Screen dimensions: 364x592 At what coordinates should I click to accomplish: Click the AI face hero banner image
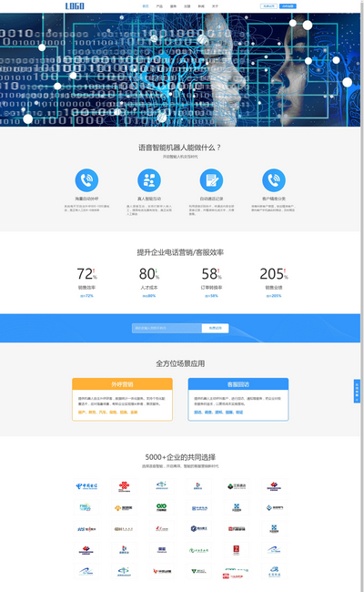[180, 69]
